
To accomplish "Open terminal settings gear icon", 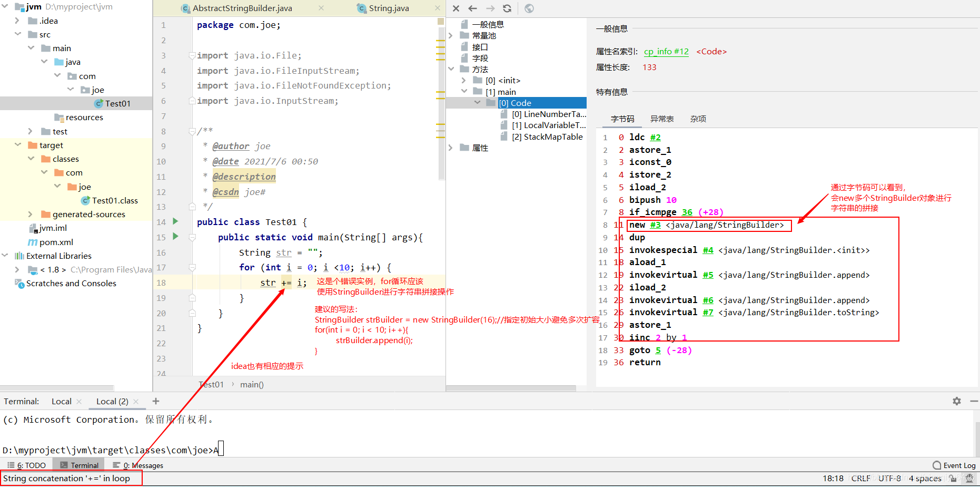I will pyautogui.click(x=957, y=401).
